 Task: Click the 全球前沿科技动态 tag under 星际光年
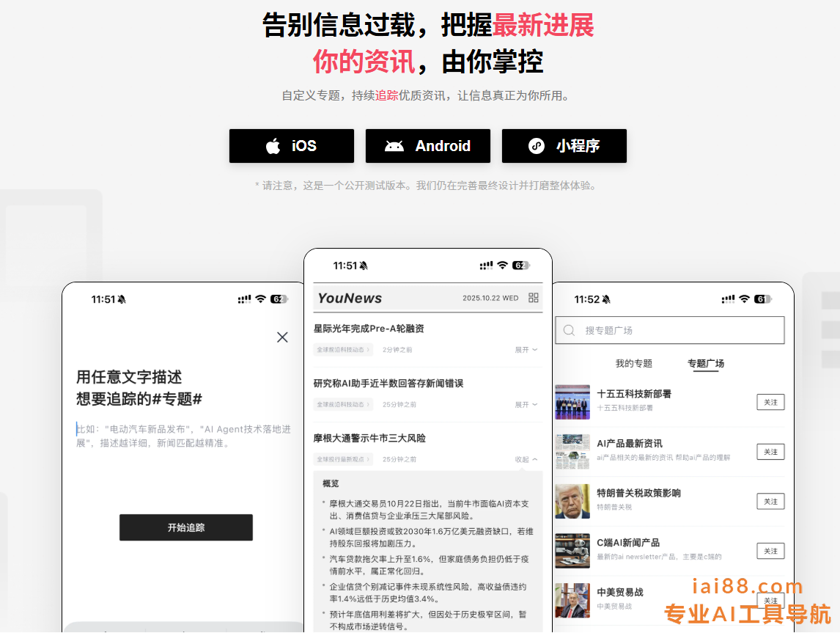pos(343,350)
